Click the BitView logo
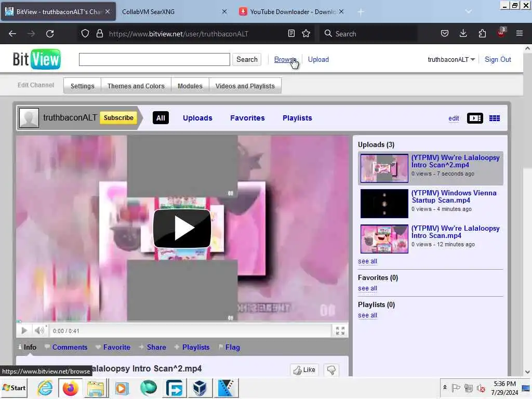The image size is (532, 399). point(37,59)
